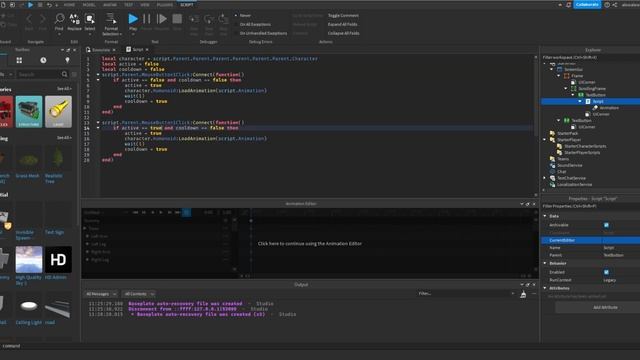Collapse the Data section in Properties

[545, 216]
